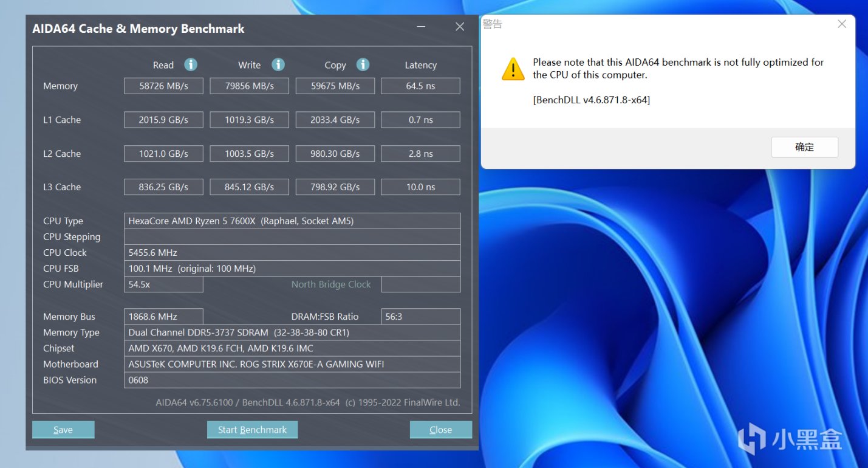Minimize the AIDA64 benchmark window
The image size is (868, 468).
[422, 27]
